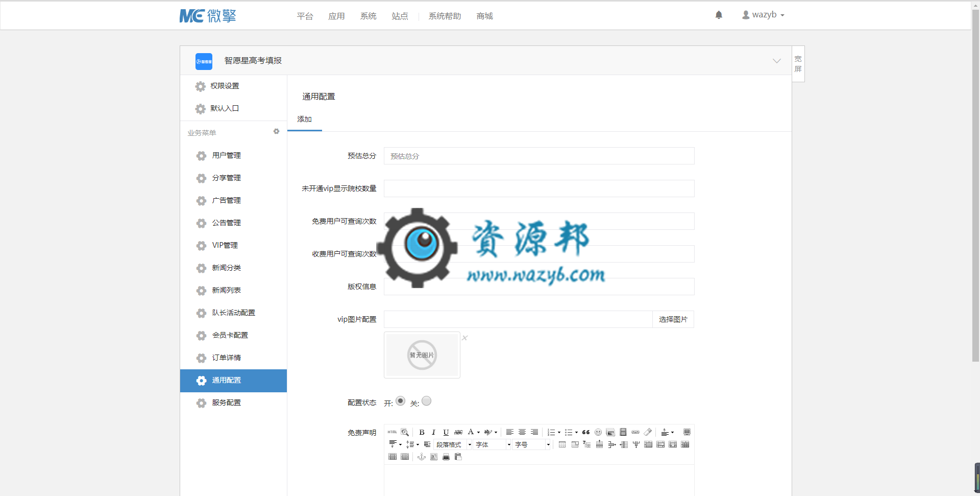Click the gear beside 业务菜单
Viewport: 980px width, 496px height.
click(276, 131)
